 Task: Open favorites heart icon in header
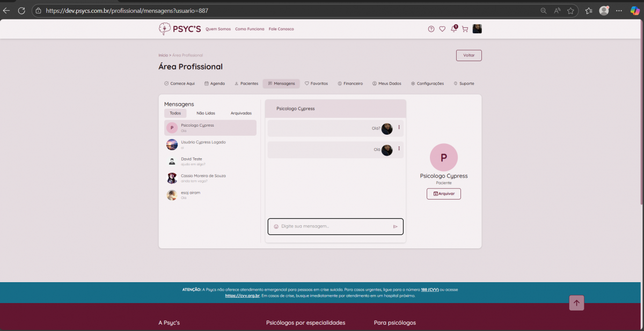(x=442, y=29)
